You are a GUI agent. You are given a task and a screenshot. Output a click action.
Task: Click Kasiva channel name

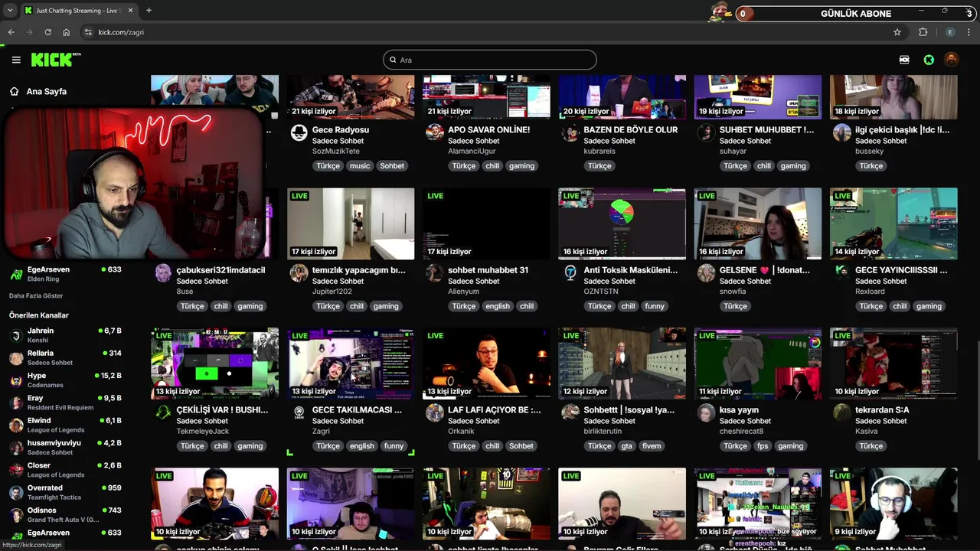(867, 432)
